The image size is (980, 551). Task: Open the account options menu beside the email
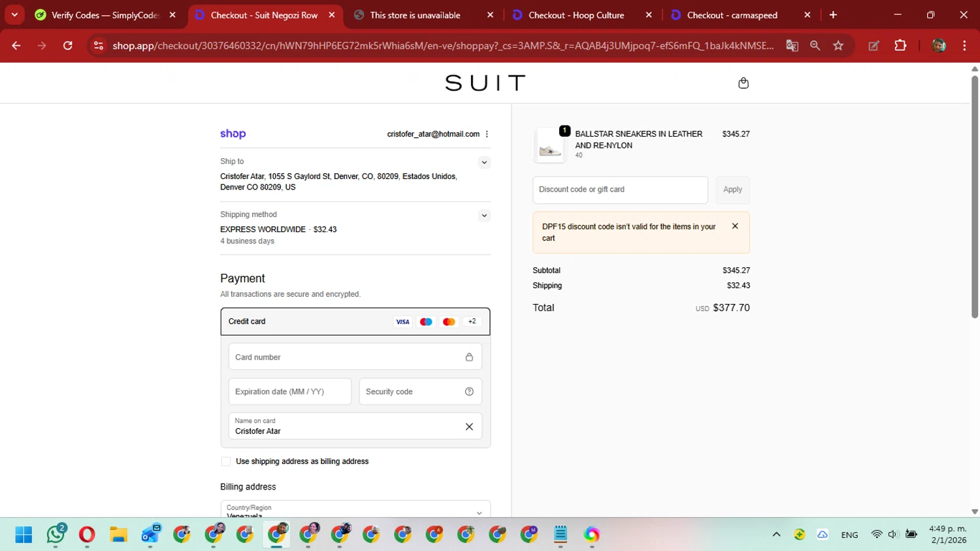point(487,134)
